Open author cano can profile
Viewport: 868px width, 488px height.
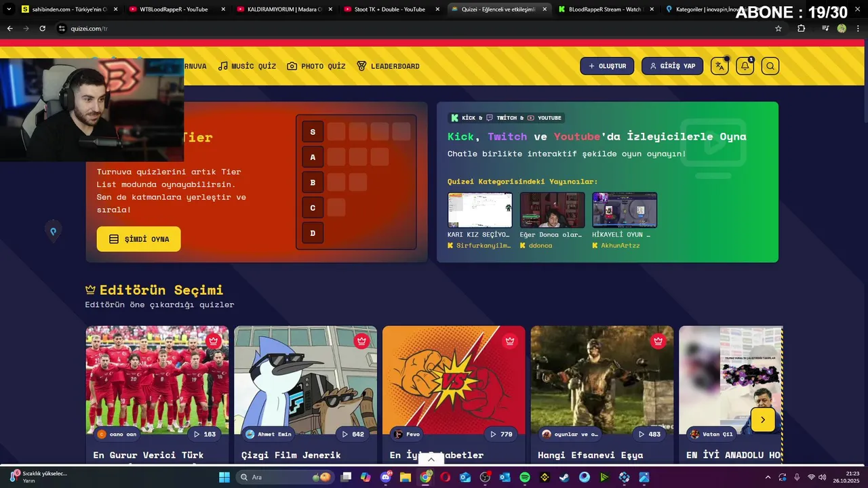[x=118, y=434]
